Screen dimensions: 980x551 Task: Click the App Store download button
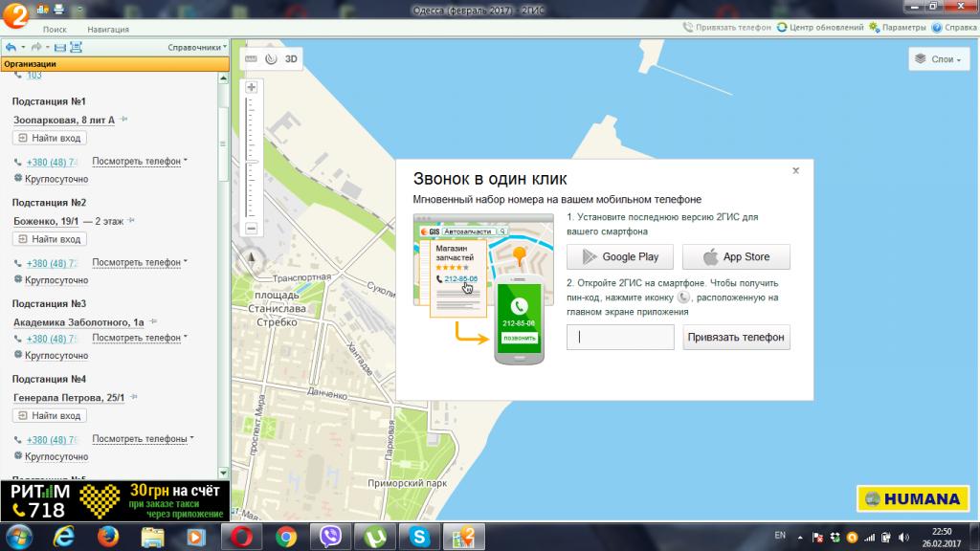[736, 256]
